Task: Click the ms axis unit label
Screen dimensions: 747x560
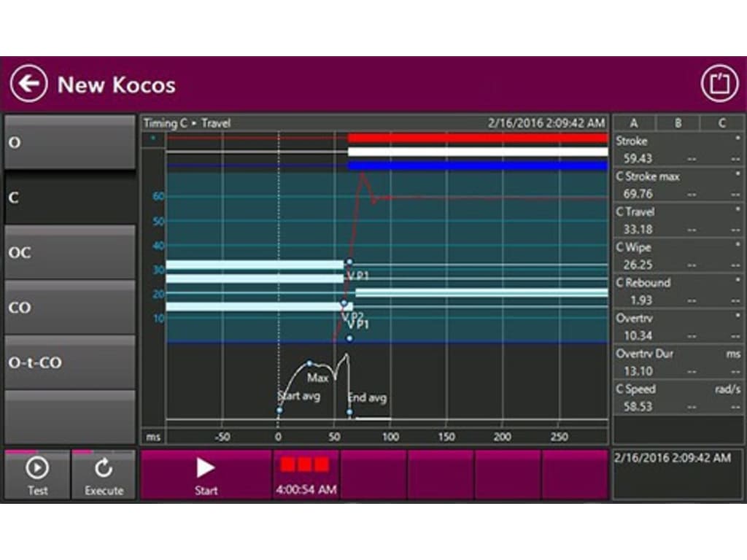Action: [153, 437]
